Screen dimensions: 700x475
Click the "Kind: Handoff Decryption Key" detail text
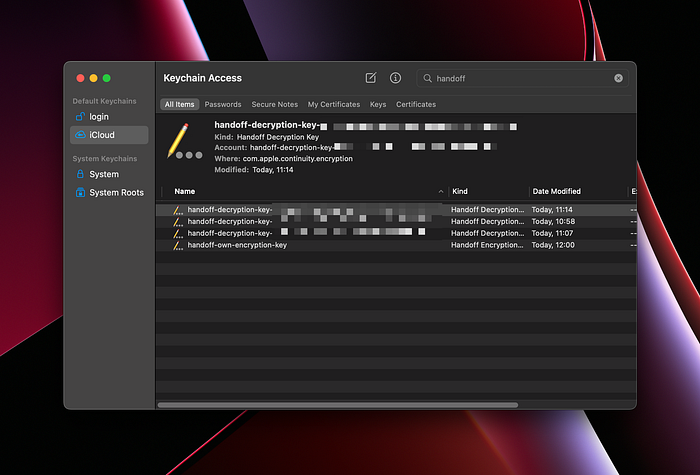click(267, 137)
